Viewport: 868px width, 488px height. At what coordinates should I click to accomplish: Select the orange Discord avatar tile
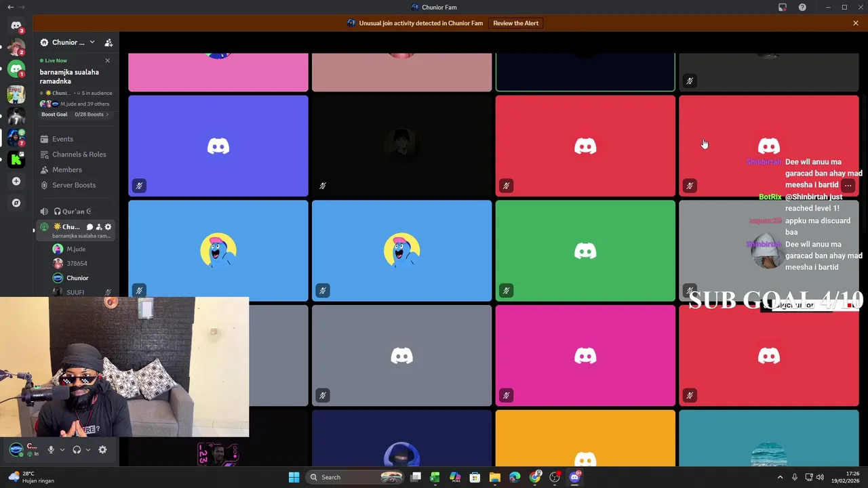tap(585, 438)
